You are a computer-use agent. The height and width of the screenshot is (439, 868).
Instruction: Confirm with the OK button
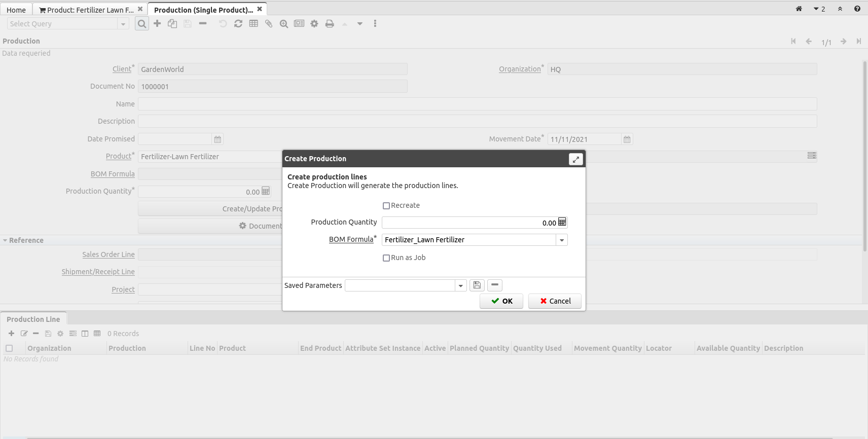click(x=501, y=301)
